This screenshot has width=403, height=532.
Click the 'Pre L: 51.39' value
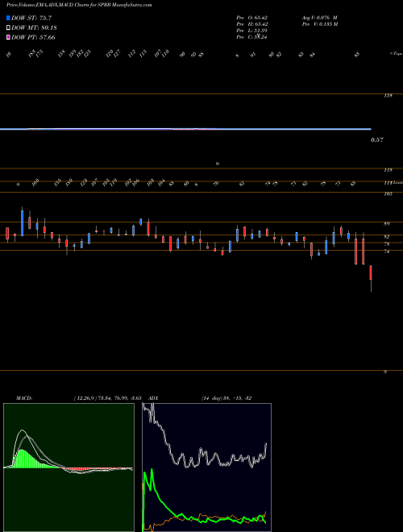pos(252,31)
